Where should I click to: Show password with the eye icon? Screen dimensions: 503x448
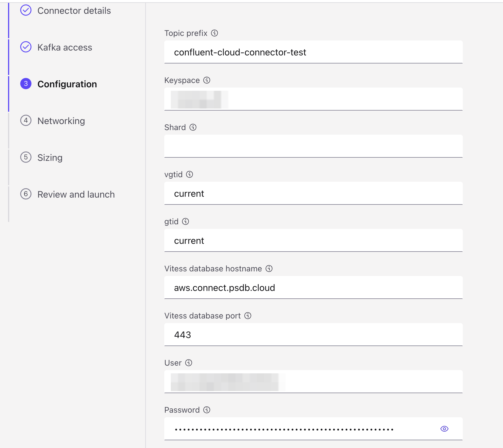(x=444, y=429)
